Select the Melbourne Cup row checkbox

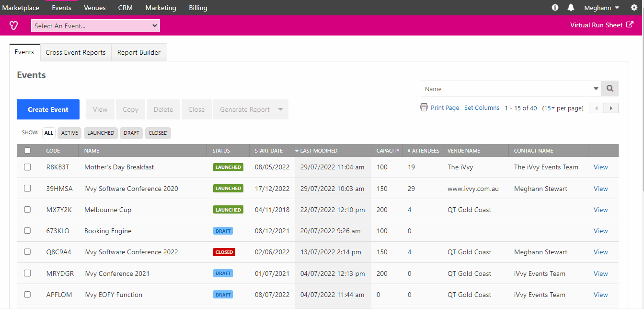[27, 210]
